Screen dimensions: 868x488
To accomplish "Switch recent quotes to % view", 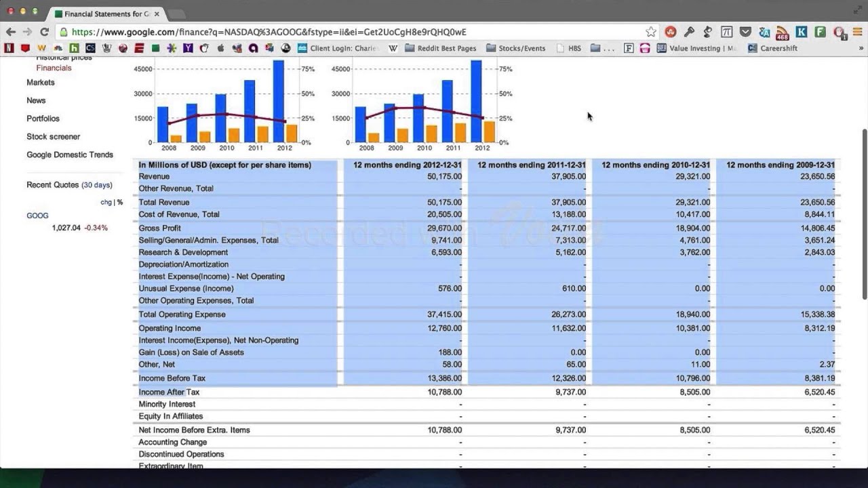I will click(x=120, y=202).
